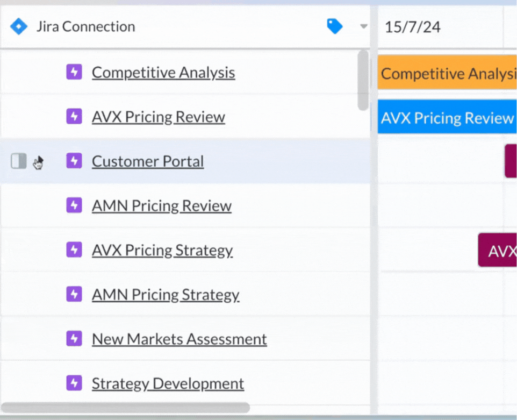517x420 pixels.
Task: Click the Jira icon beside AMN Pricing Review
Action: pos(74,205)
